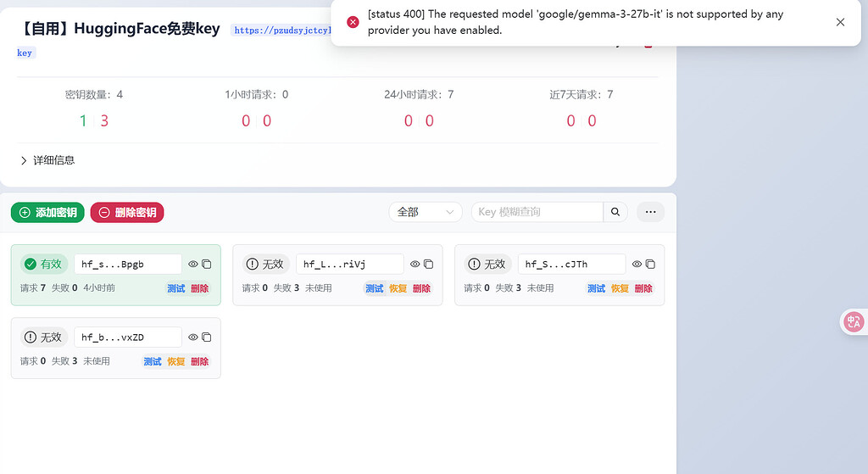Open the 全部 status filter dropdown
868x474 pixels.
coord(426,212)
